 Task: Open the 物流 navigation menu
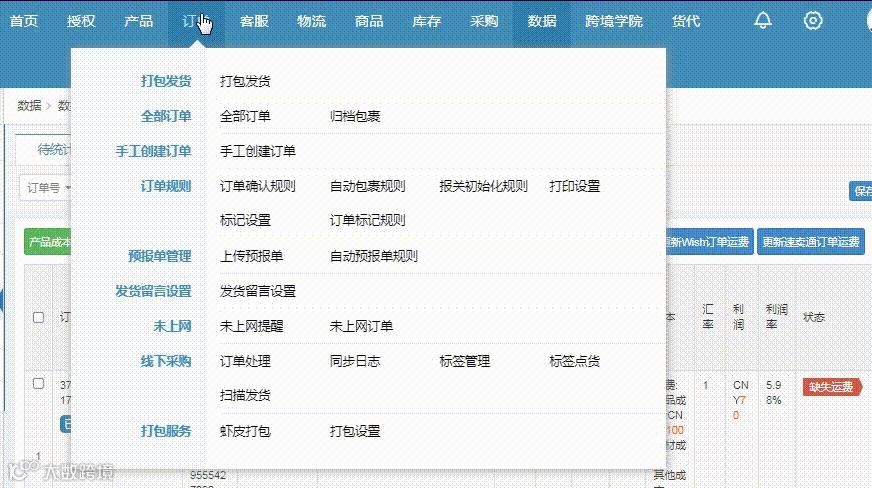311,21
